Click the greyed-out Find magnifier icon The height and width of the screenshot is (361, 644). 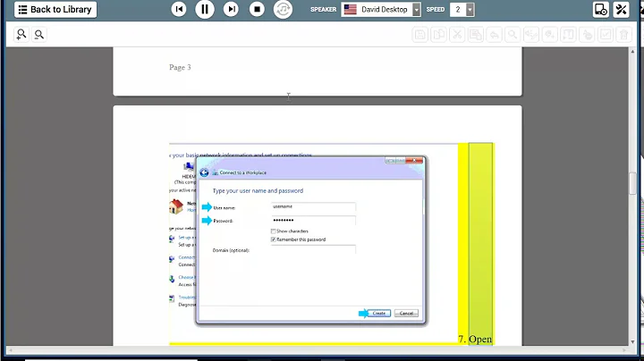pyautogui.click(x=513, y=35)
